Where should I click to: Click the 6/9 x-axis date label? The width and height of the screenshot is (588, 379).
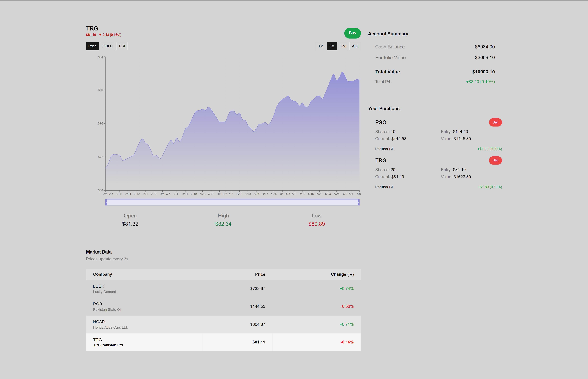click(x=359, y=194)
